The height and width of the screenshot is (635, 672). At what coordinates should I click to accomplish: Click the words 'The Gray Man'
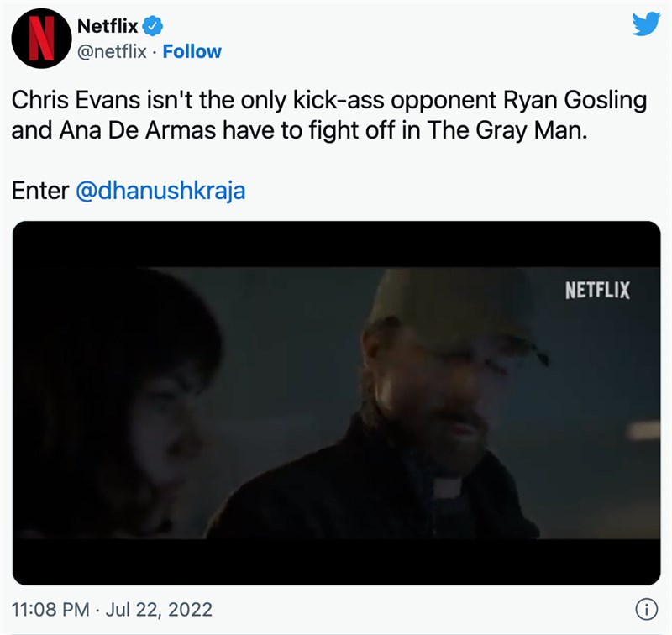507,130
